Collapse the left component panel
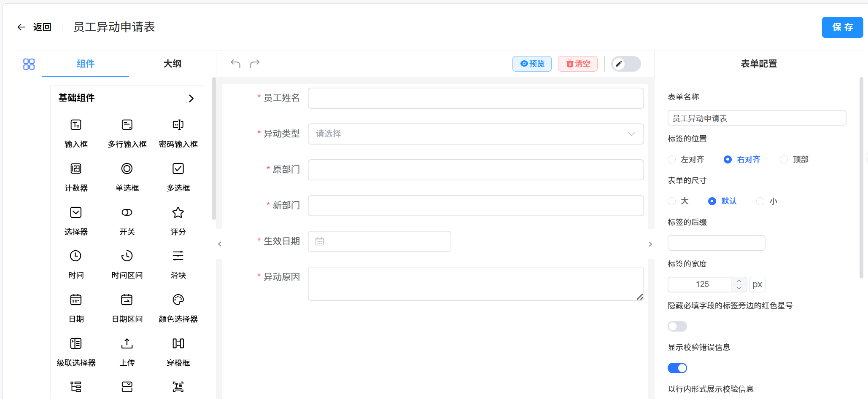The height and width of the screenshot is (399, 868). (x=219, y=244)
